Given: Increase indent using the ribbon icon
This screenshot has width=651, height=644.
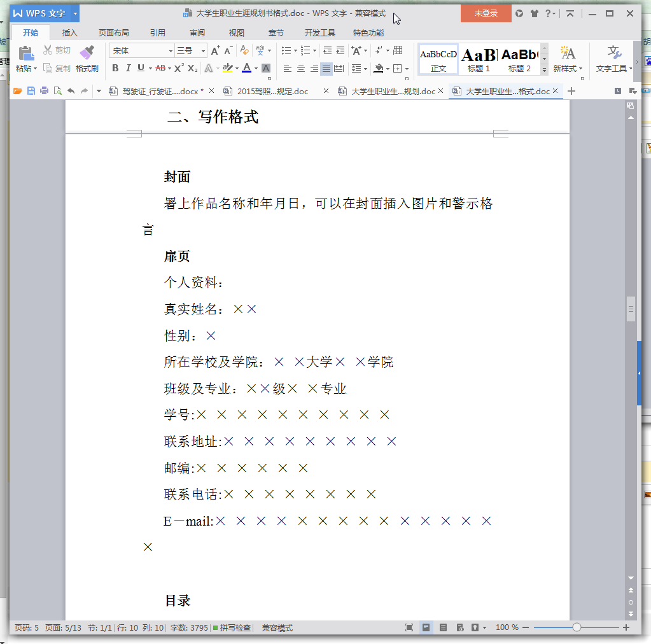Looking at the screenshot, I should pos(340,50).
